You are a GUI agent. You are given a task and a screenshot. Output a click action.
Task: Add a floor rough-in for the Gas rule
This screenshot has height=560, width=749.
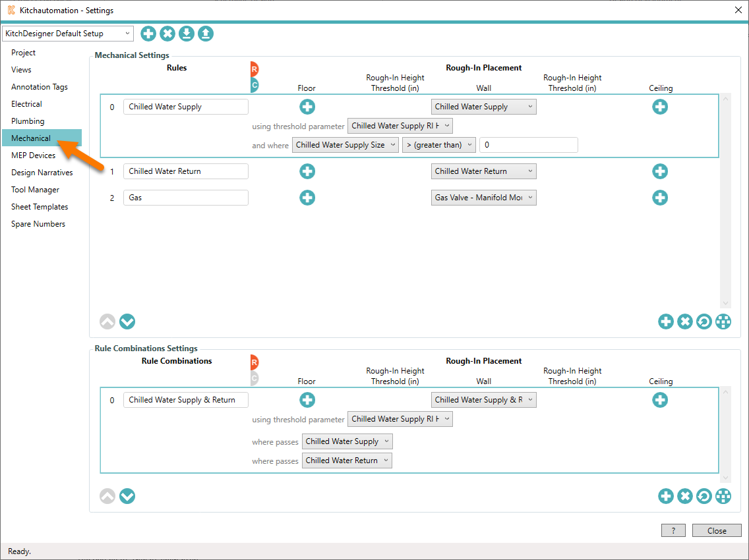[x=307, y=198]
